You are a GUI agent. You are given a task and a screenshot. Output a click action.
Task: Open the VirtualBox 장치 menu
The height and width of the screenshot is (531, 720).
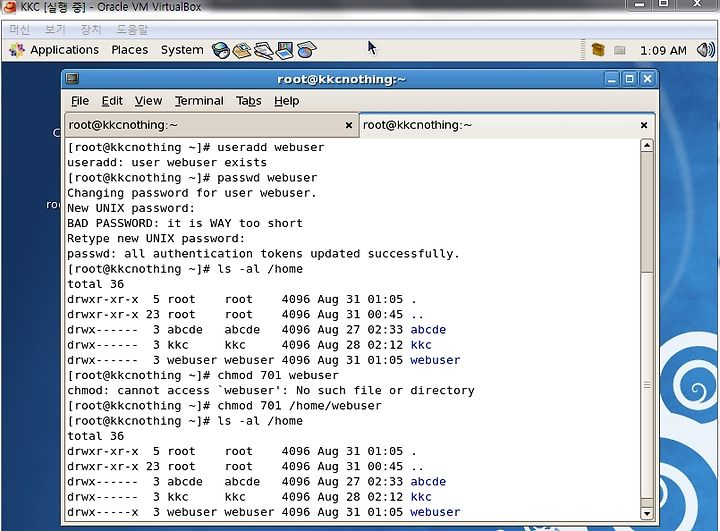tap(90, 29)
